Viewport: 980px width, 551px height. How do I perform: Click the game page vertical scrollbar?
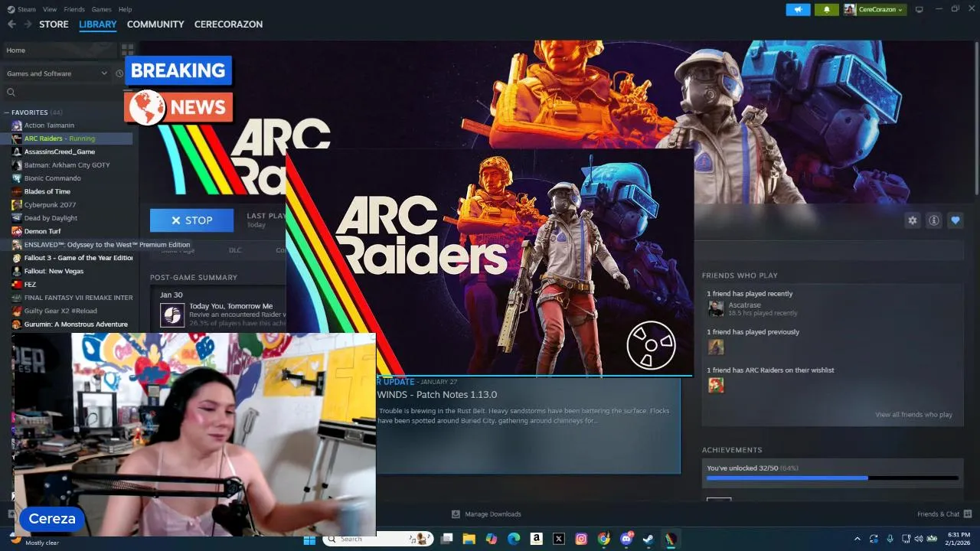976,119
